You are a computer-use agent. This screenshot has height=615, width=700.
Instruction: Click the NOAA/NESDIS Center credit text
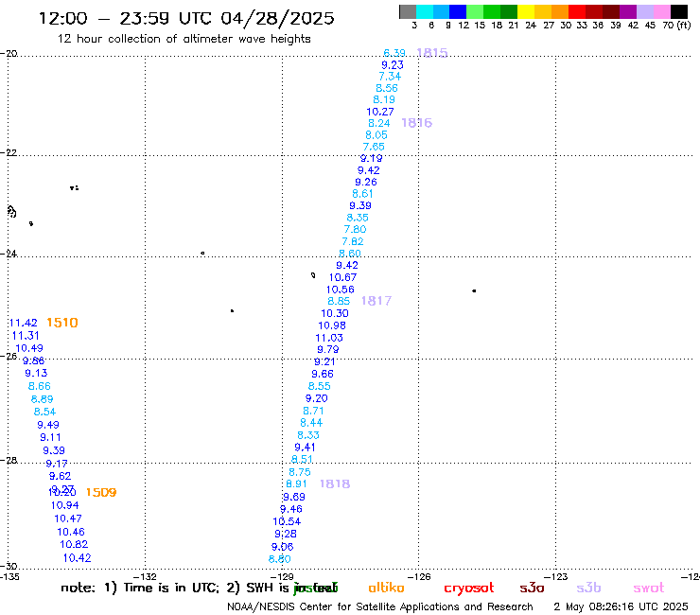380,606
